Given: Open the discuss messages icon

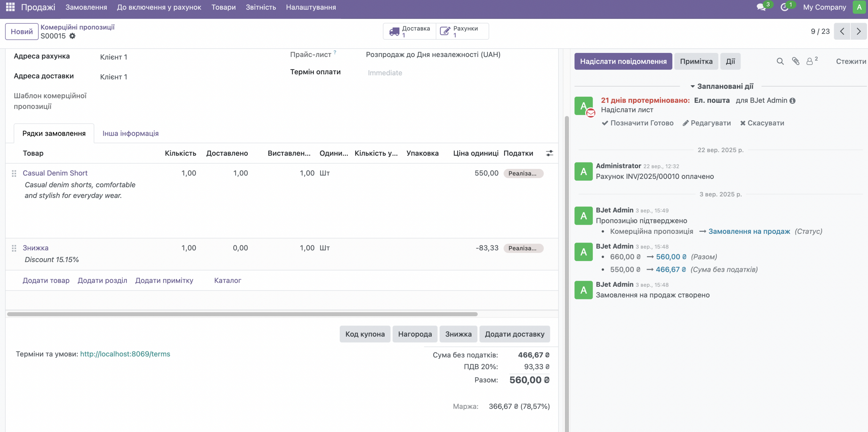Looking at the screenshot, I should tap(761, 7).
